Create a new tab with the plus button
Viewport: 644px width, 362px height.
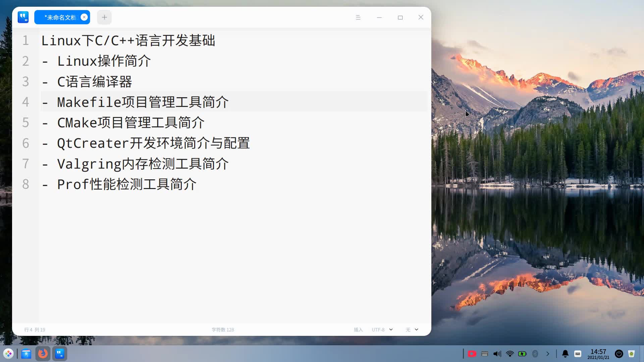(104, 17)
